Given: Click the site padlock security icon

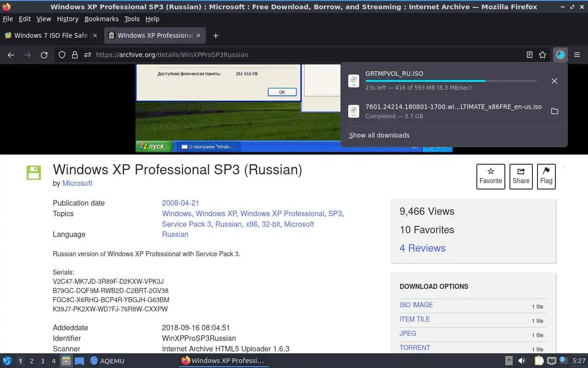Looking at the screenshot, I should (75, 55).
